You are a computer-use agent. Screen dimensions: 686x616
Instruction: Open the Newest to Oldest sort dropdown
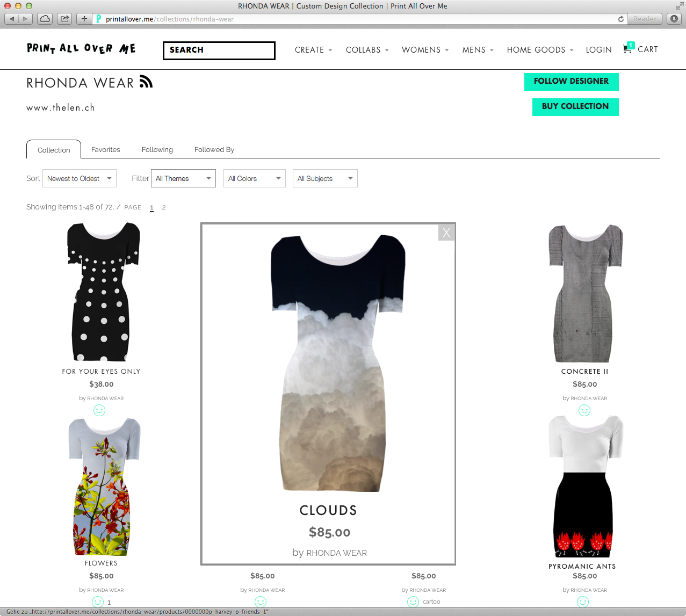[80, 178]
